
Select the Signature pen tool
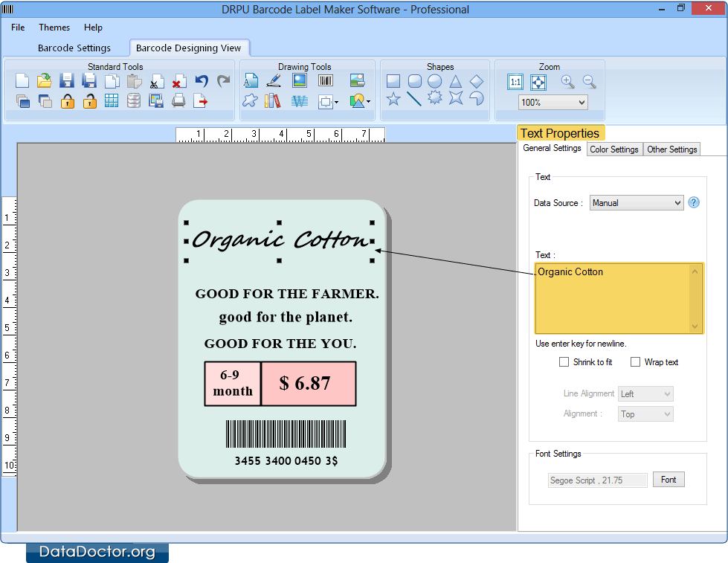274,81
